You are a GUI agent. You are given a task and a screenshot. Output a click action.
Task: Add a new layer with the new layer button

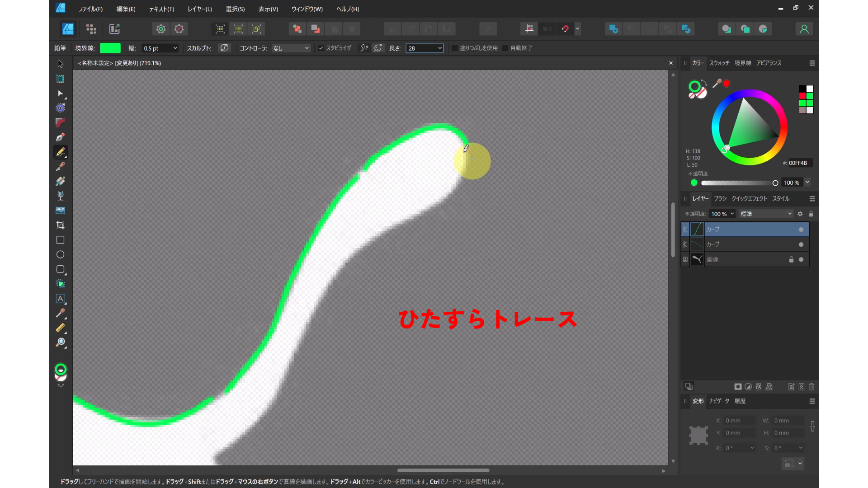tap(791, 387)
